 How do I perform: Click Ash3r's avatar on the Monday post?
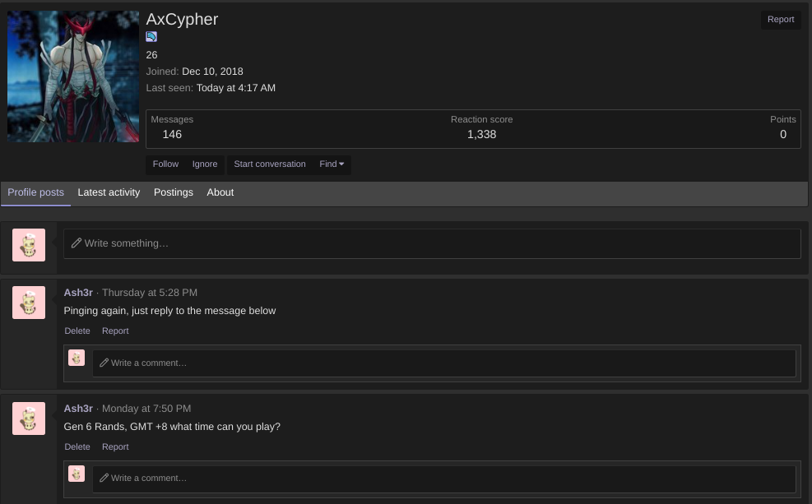pos(29,418)
